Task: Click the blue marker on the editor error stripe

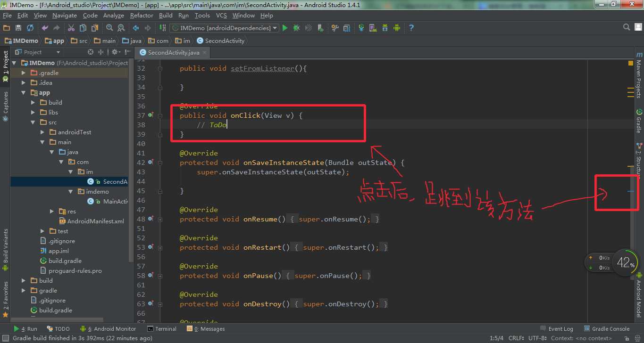Action: pyautogui.click(x=631, y=191)
